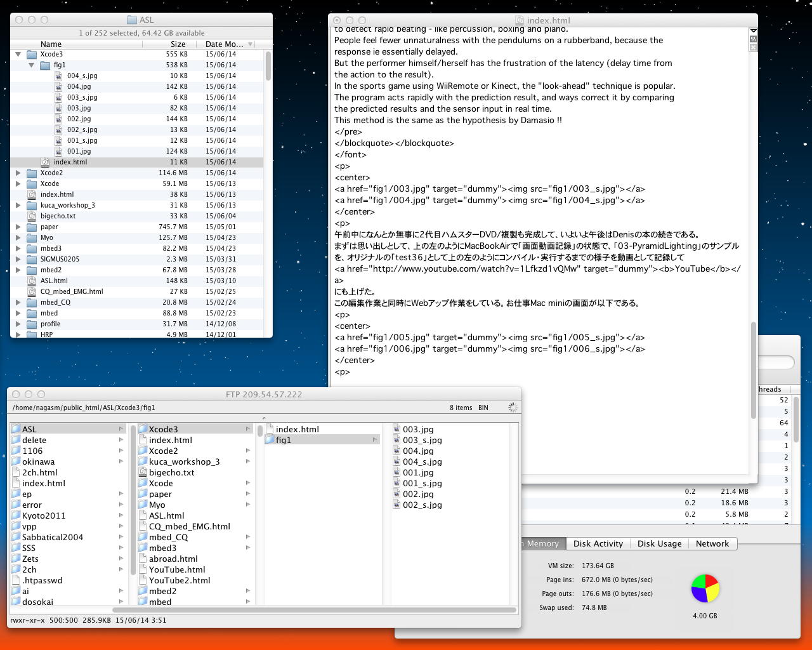Select the index.html icon under Xcode3 in Finder
This screenshot has height=650, width=812.
pyautogui.click(x=45, y=162)
